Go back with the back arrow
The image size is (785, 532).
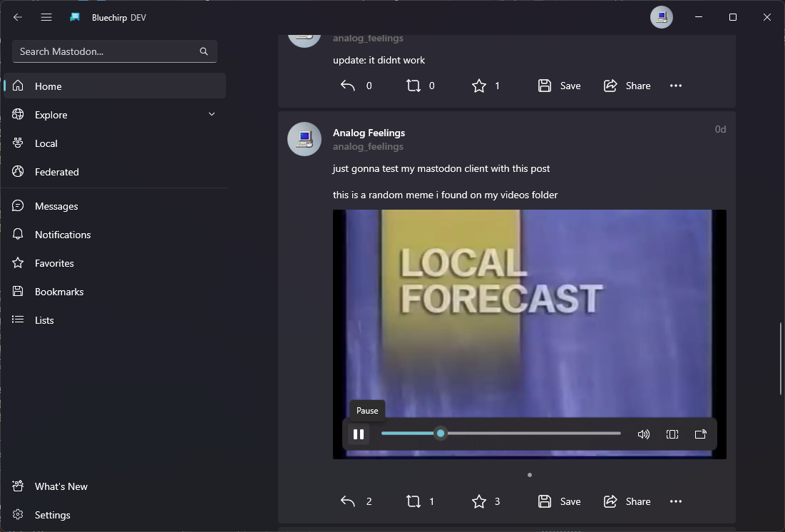pos(18,17)
